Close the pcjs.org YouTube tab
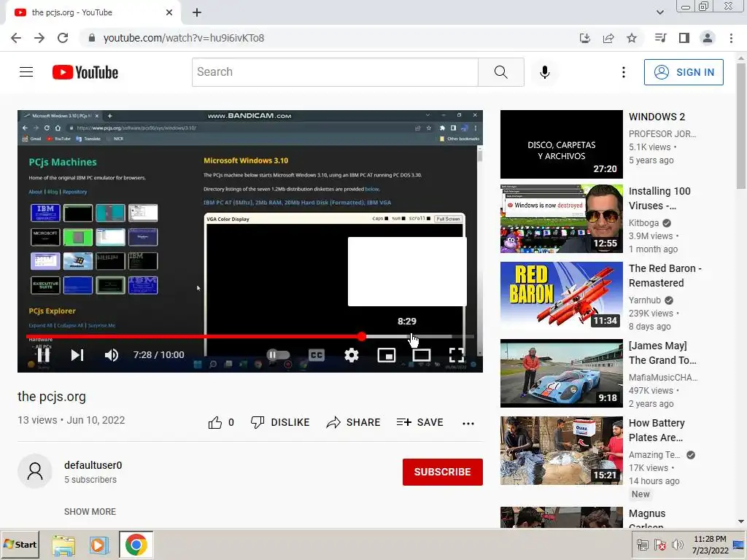Screen dimensions: 747x560 [x=169, y=12]
